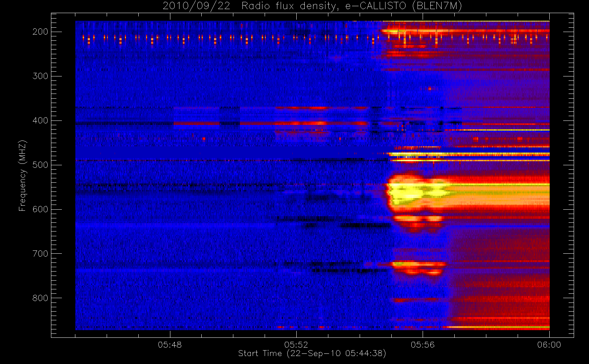
Task: Click the plot title '2010/09/22 Radio flux density'
Action: [x=312, y=6]
